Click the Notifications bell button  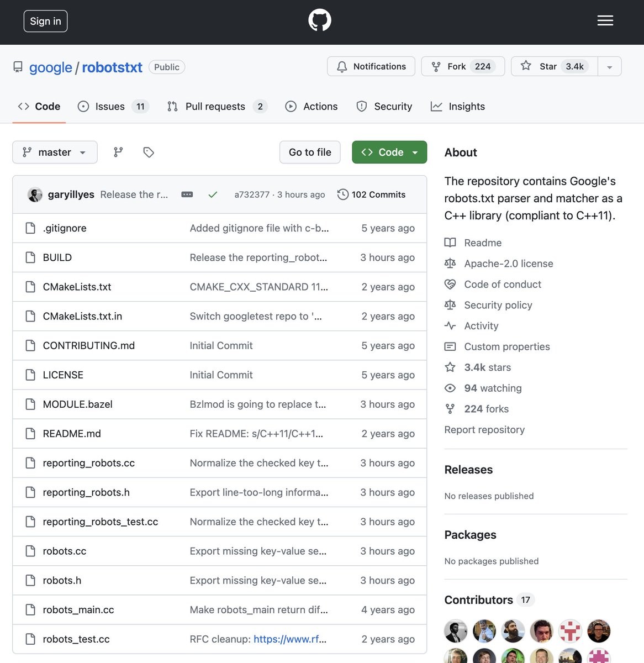tap(371, 66)
